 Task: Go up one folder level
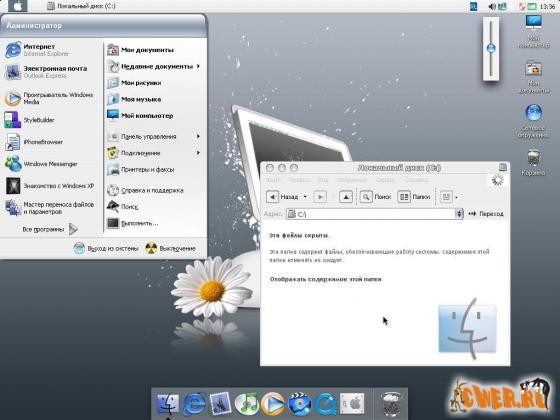click(x=345, y=197)
